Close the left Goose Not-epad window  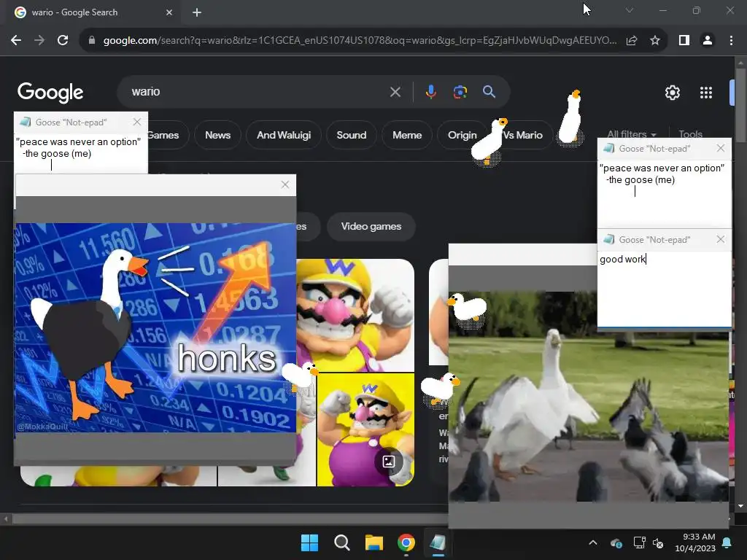pyautogui.click(x=137, y=122)
